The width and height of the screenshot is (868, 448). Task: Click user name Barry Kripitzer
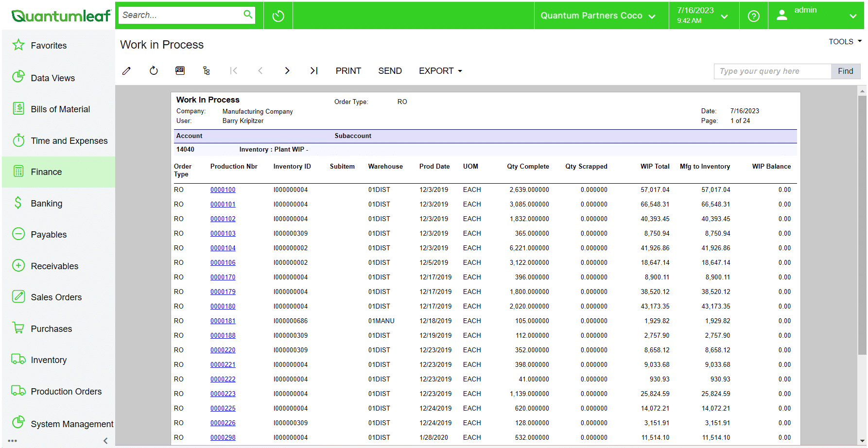pyautogui.click(x=243, y=121)
